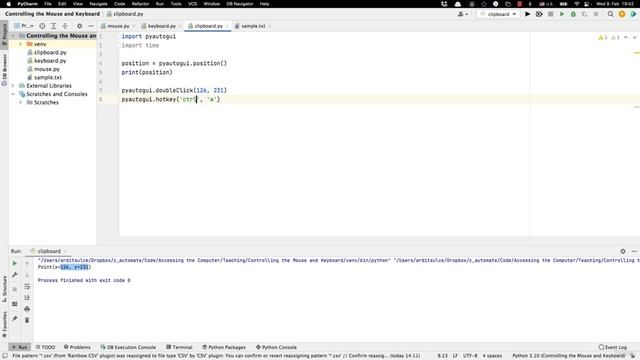Hide the Project panel with minus icon

pyautogui.click(x=91, y=26)
